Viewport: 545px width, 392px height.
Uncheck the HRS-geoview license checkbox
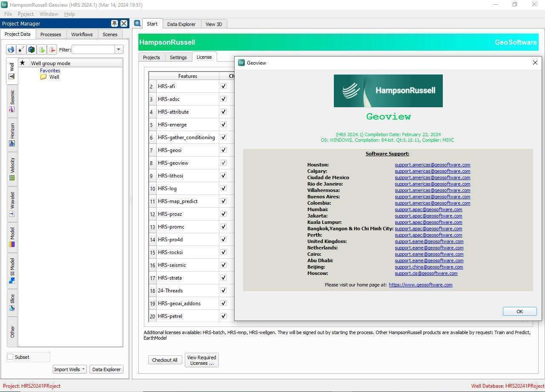(x=223, y=163)
